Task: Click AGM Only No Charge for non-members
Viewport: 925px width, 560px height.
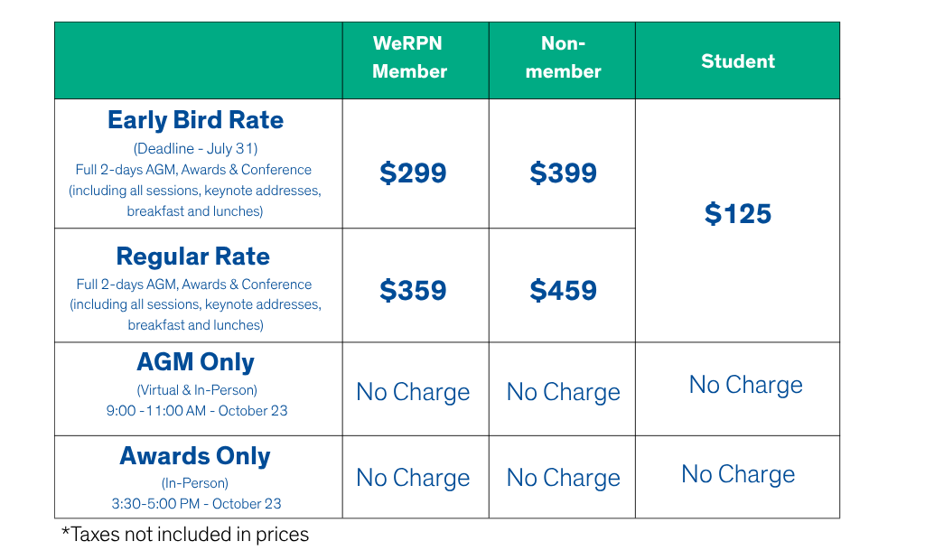Action: pyautogui.click(x=564, y=392)
